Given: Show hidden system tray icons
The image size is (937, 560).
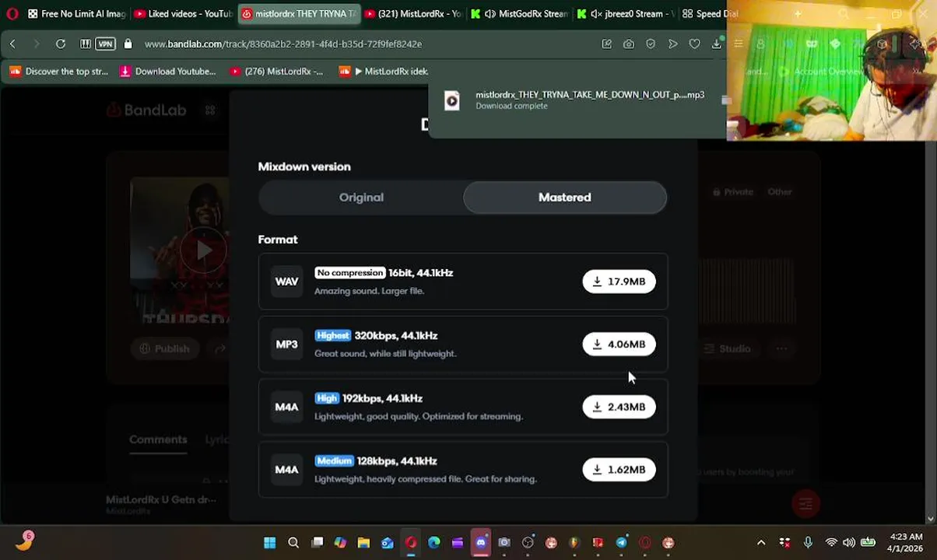Looking at the screenshot, I should click(x=761, y=543).
